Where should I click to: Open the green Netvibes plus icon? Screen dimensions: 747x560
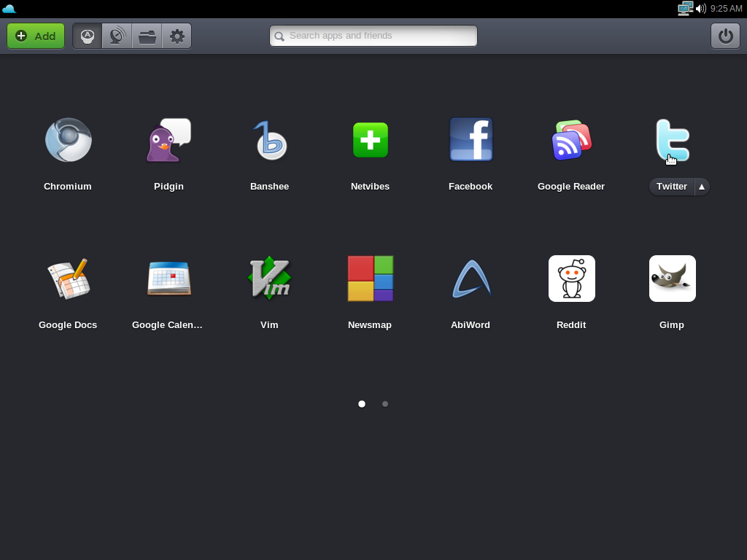click(x=370, y=140)
